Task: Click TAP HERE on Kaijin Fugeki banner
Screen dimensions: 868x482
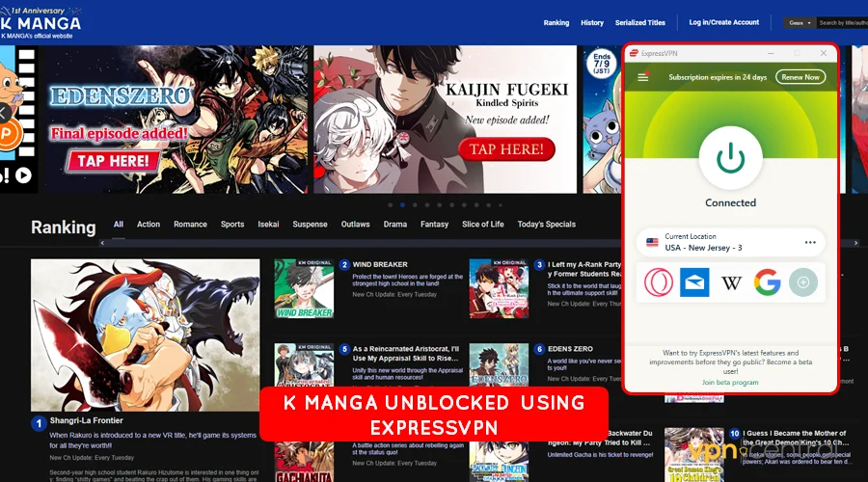Action: (506, 149)
